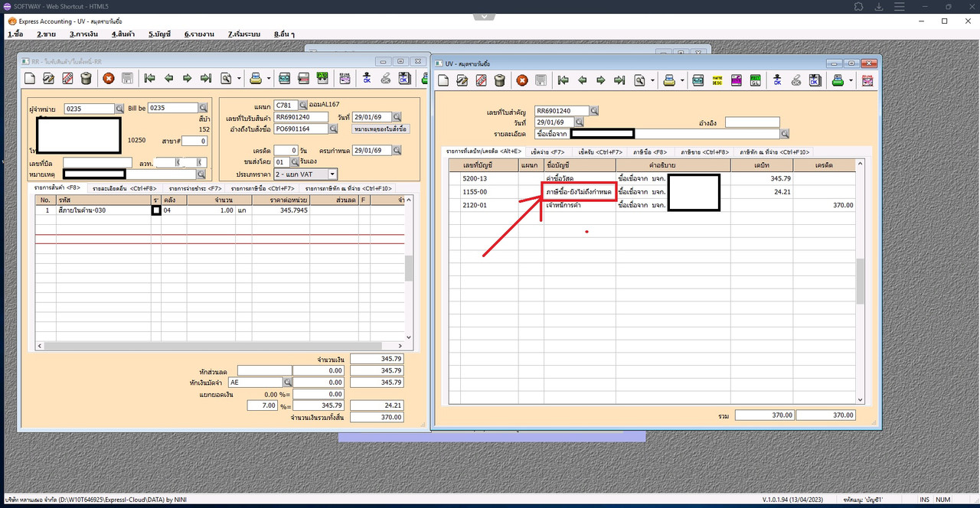Viewport: 980px width, 508px height.
Task: Open the 1.ซื้อ menu
Action: pos(15,34)
